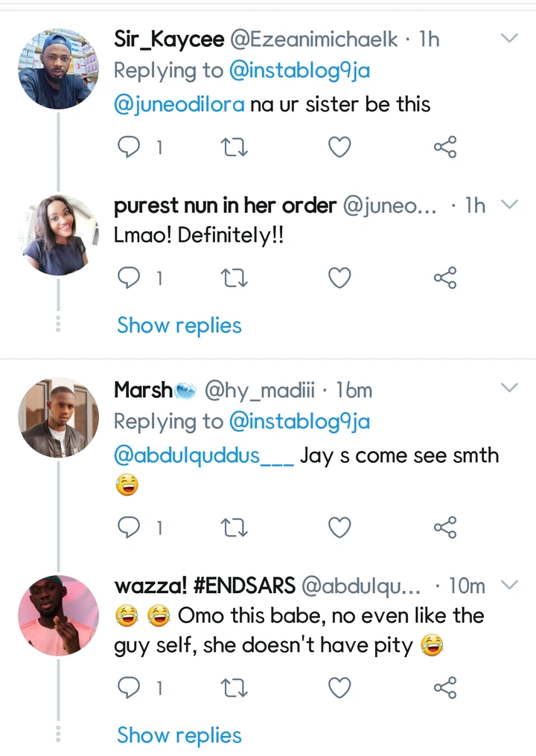Like the 'Lmao! Definitely!!' tweet

click(339, 278)
